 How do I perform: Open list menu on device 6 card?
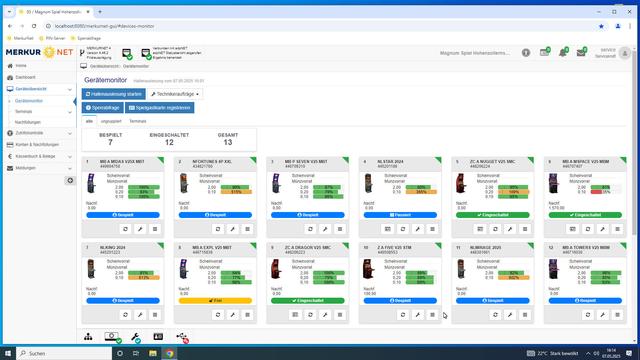[617, 229]
